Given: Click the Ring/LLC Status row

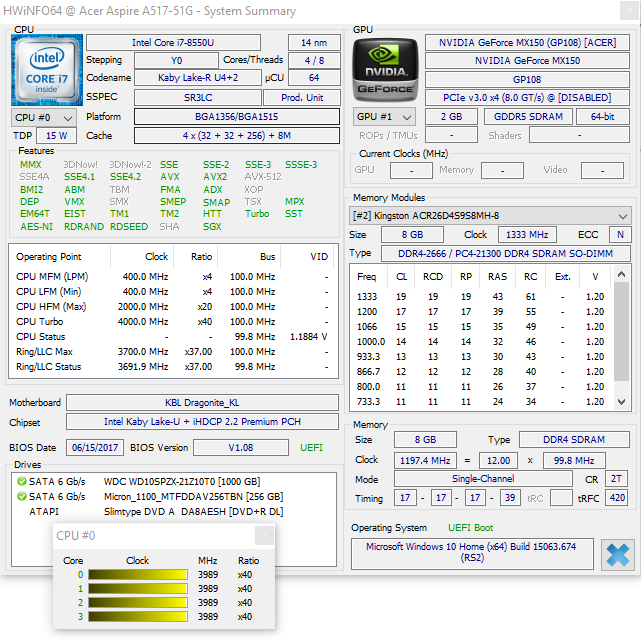Looking at the screenshot, I should coord(173,367).
